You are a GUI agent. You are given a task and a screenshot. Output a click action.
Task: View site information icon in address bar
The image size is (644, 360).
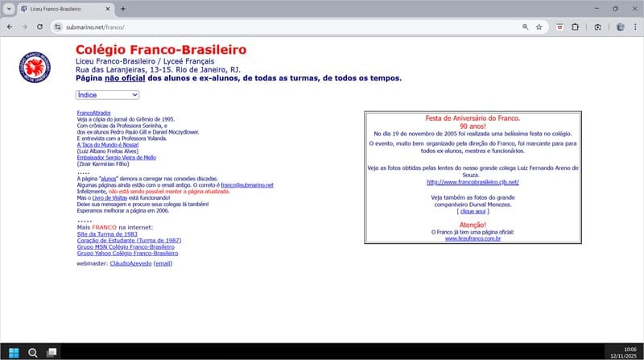[58, 27]
